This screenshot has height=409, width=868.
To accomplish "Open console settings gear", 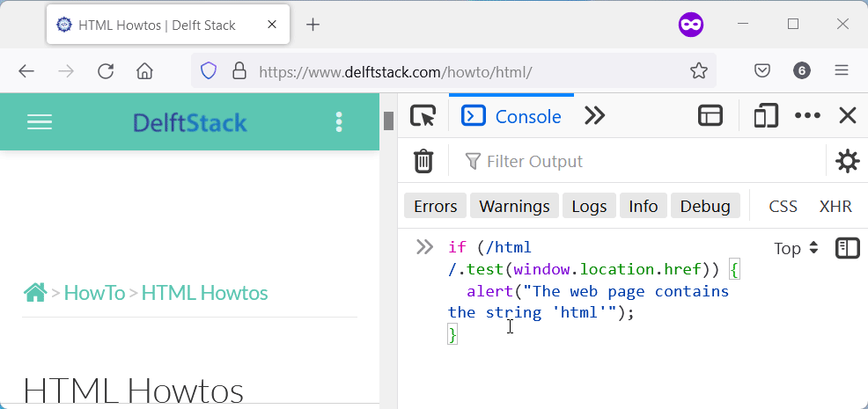I will click(847, 162).
